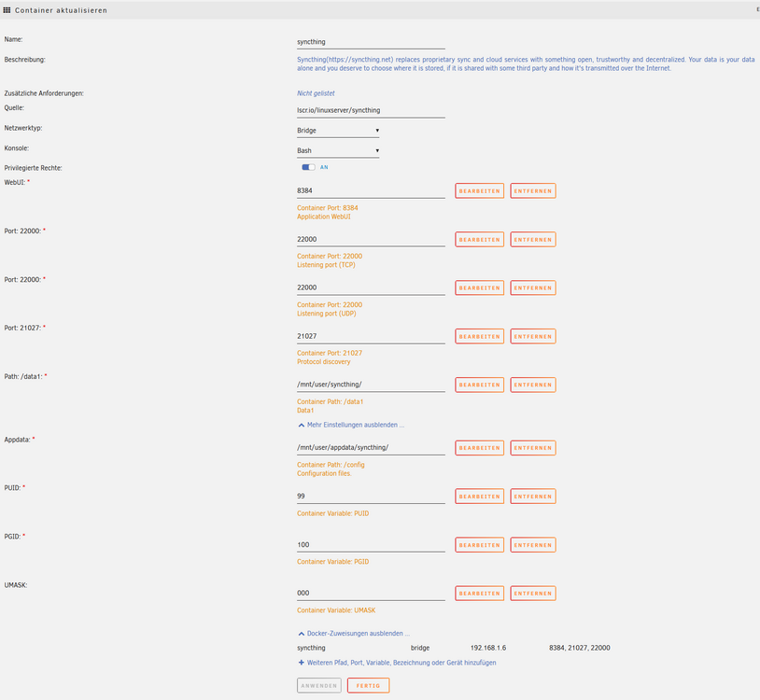760x700 pixels.
Task: Click the Protocol discovery text
Action: [x=324, y=362]
